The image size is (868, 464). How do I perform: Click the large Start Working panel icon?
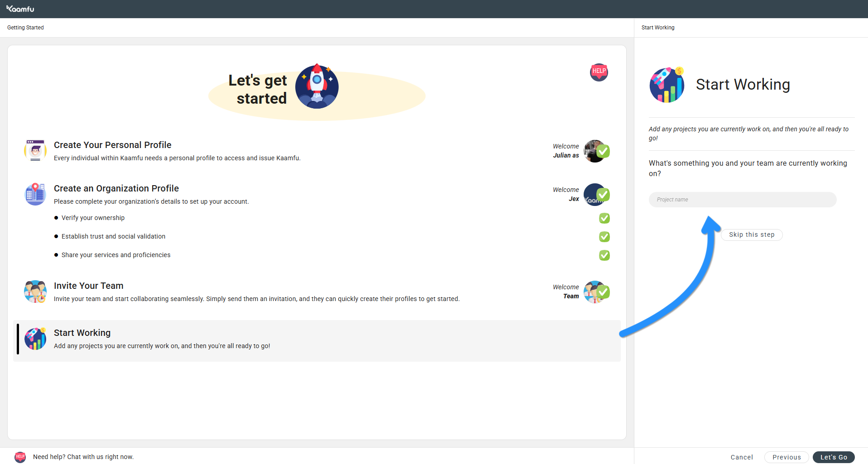(667, 85)
